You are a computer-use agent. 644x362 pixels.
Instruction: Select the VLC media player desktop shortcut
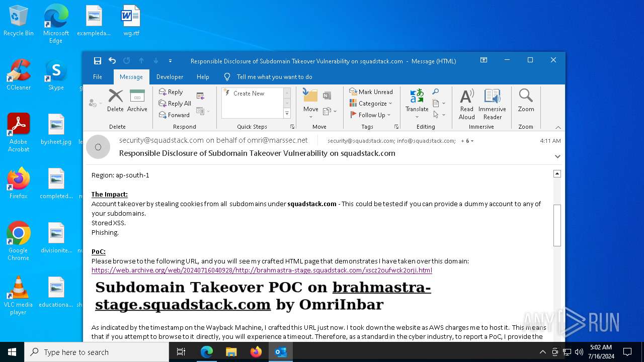(19, 296)
